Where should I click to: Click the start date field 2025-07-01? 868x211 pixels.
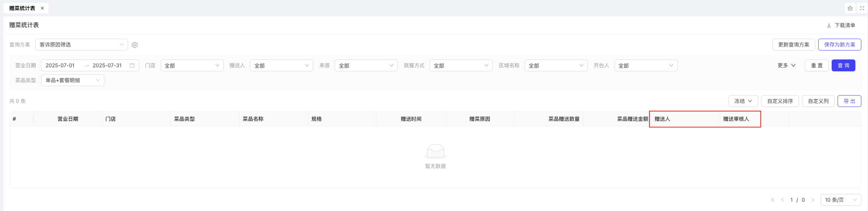tap(60, 65)
